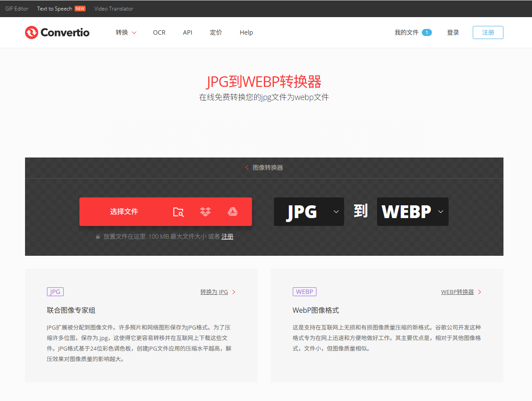The height and width of the screenshot is (401, 532).
Task: Open the file browser icon on the red button
Action: (x=178, y=211)
